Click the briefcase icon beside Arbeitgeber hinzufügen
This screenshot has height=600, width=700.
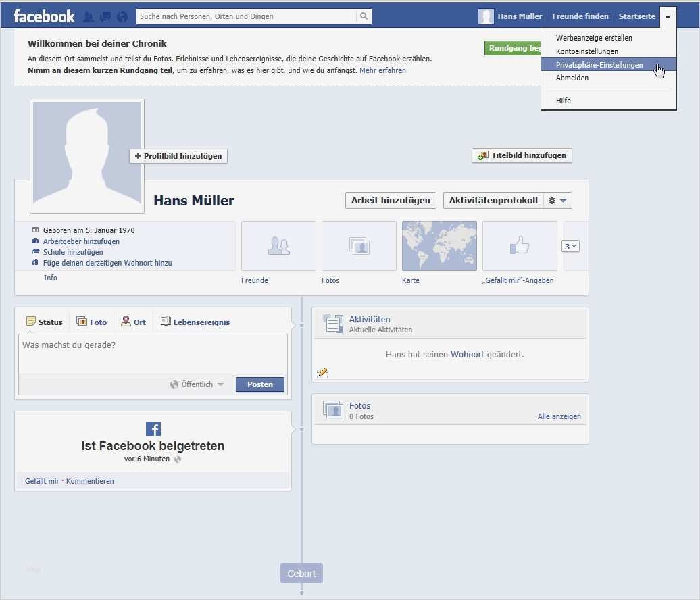pyautogui.click(x=36, y=241)
